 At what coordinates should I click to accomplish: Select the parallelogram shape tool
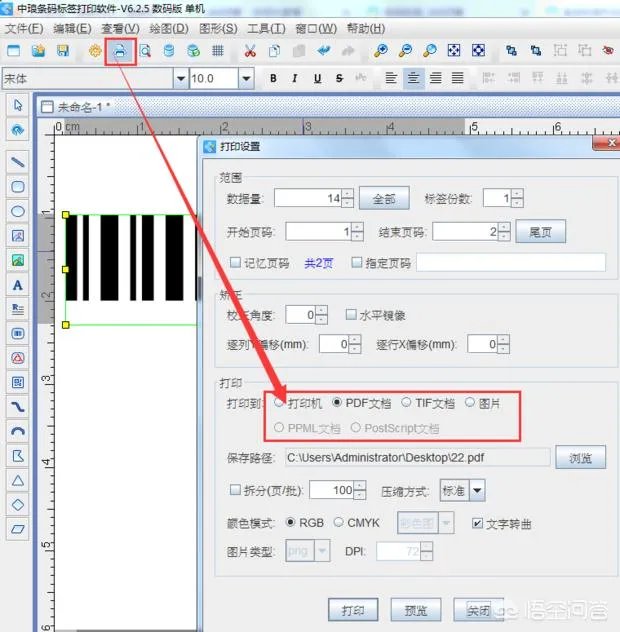coord(18,529)
